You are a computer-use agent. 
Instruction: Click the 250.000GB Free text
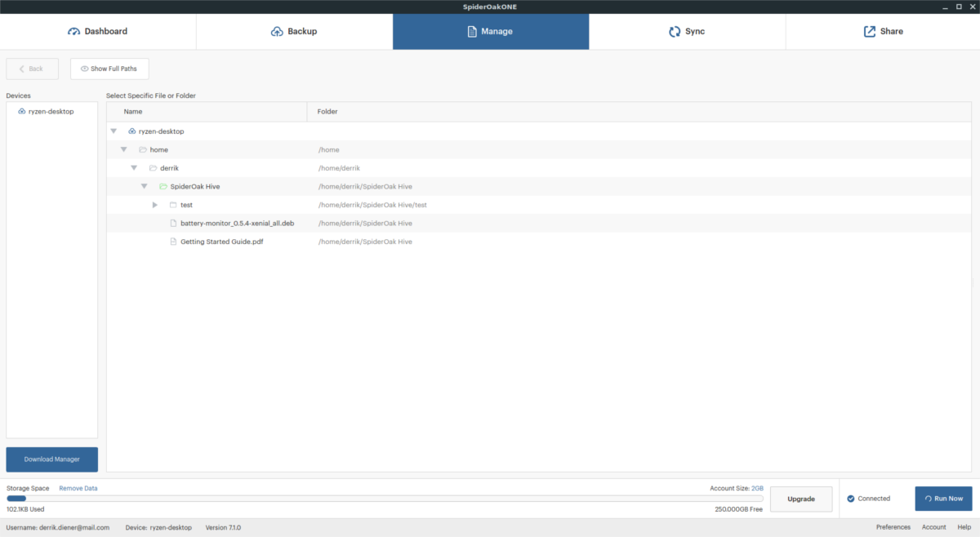click(x=739, y=508)
